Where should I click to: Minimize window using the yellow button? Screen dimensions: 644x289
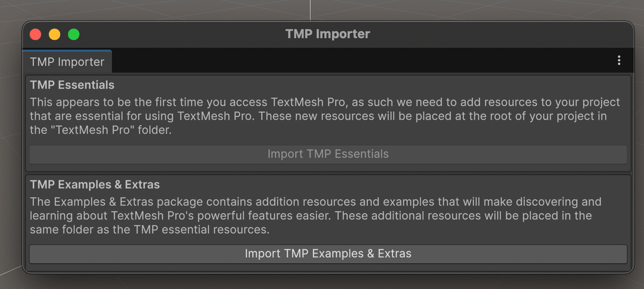tap(55, 34)
